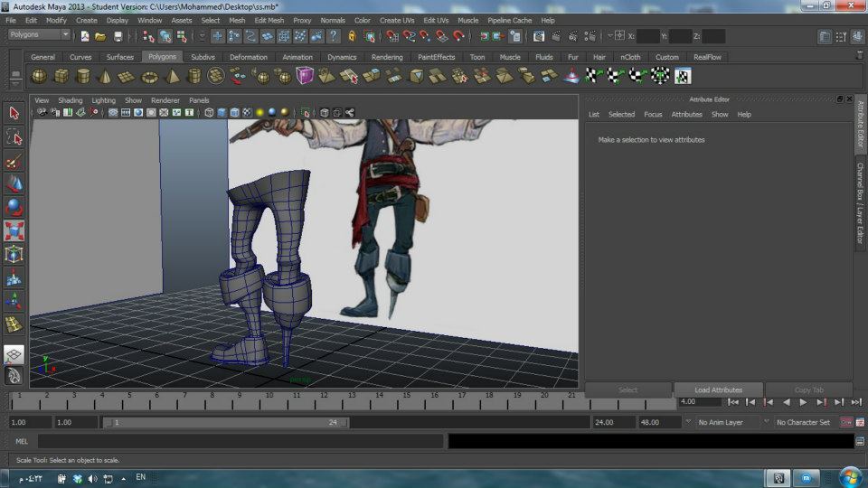Click the play backwards button
The height and width of the screenshot is (488, 868).
786,402
